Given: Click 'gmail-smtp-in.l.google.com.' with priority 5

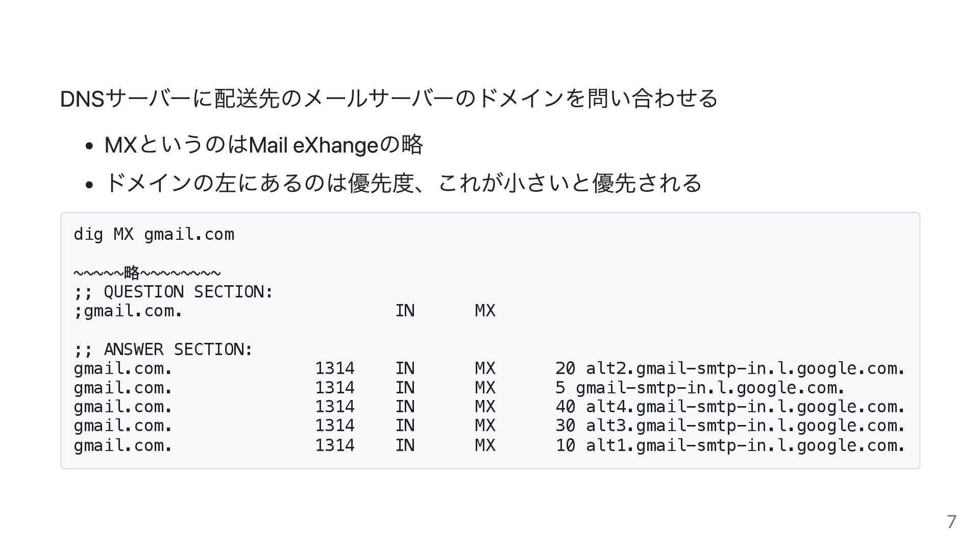Looking at the screenshot, I should [x=710, y=388].
